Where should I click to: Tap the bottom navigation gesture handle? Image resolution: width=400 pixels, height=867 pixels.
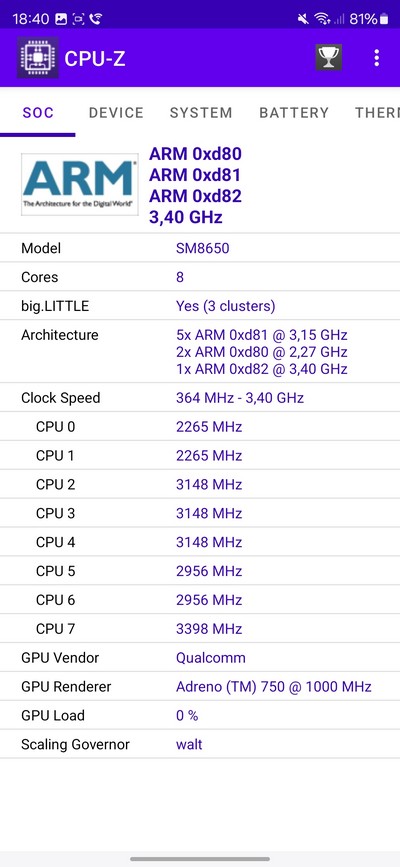200,859
